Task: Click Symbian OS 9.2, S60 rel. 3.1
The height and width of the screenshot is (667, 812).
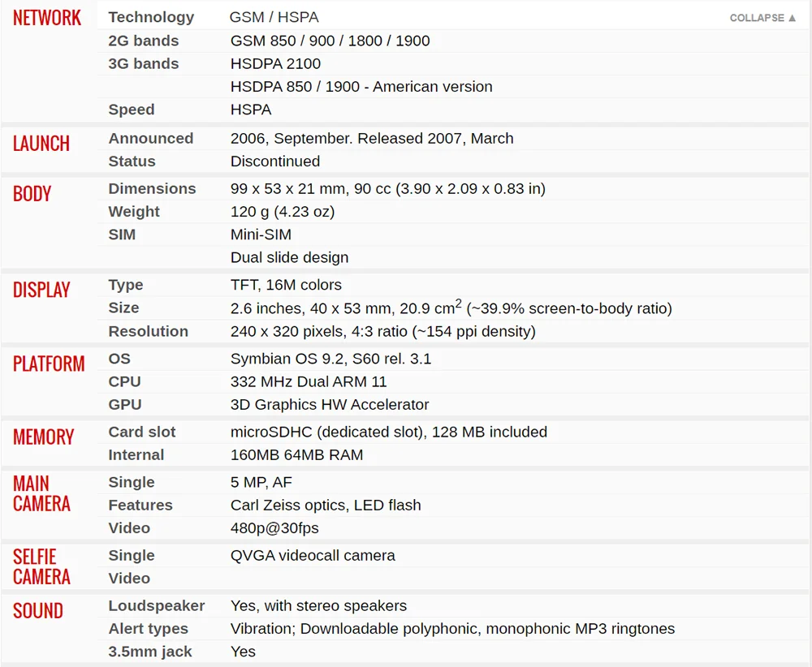Action: (331, 359)
